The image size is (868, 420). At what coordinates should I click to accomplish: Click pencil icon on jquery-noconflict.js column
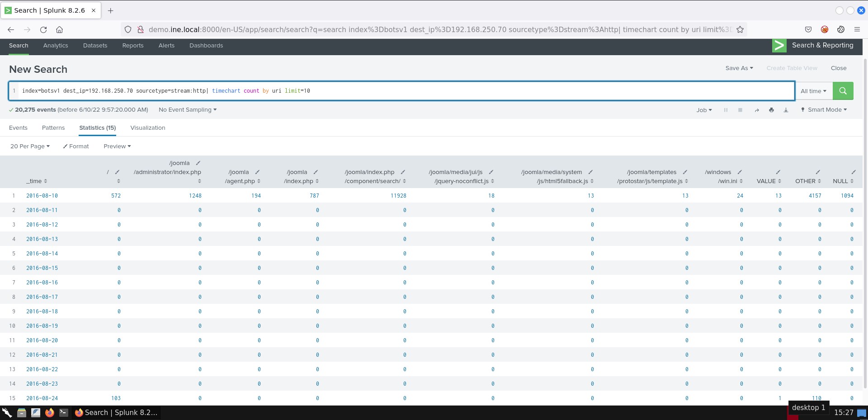pos(491,172)
